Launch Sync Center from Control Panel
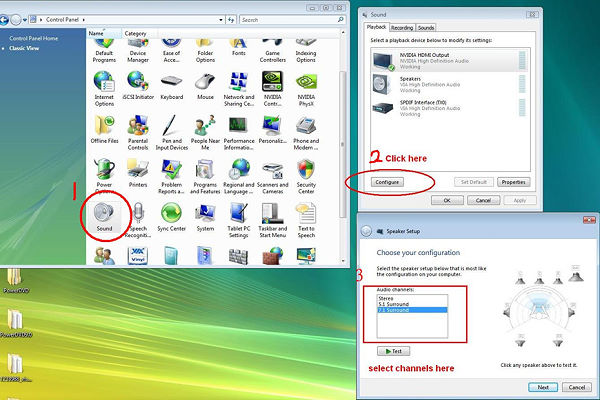600x400 pixels. tap(171, 212)
